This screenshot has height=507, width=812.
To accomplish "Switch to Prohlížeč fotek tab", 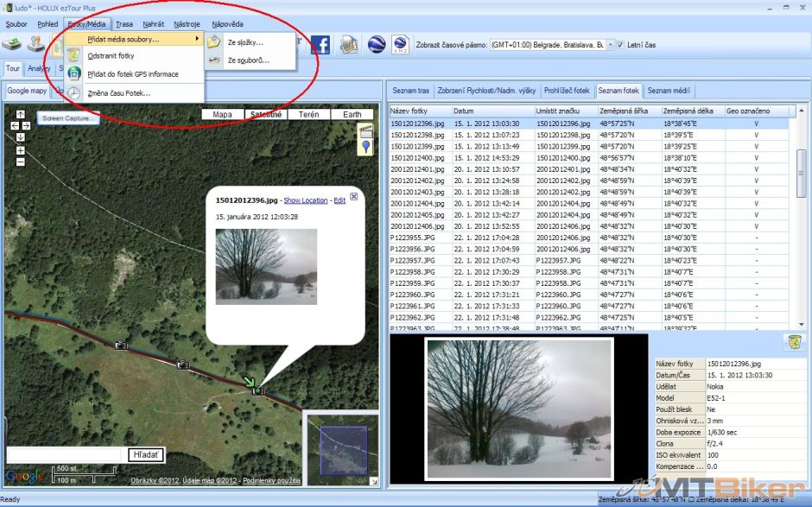I will click(567, 90).
